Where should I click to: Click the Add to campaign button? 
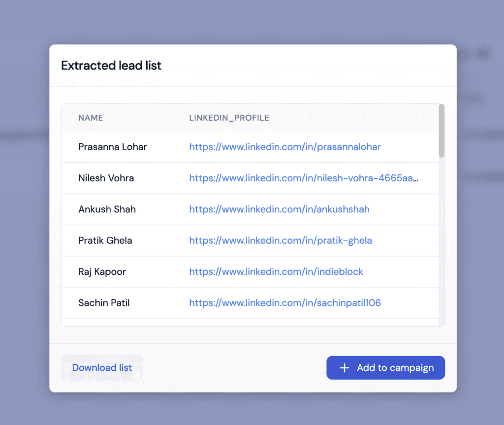point(385,368)
